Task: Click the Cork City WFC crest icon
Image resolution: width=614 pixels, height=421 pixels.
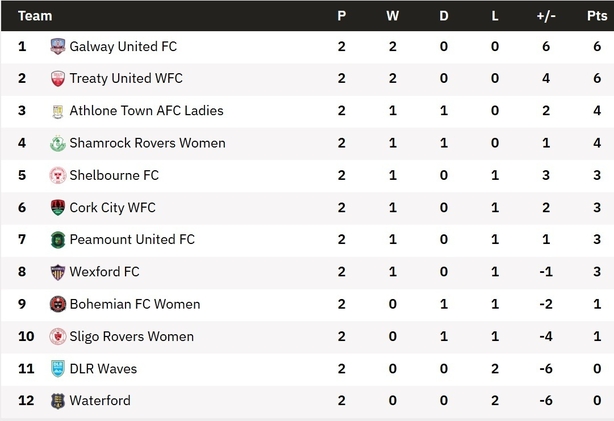Action: tap(58, 207)
